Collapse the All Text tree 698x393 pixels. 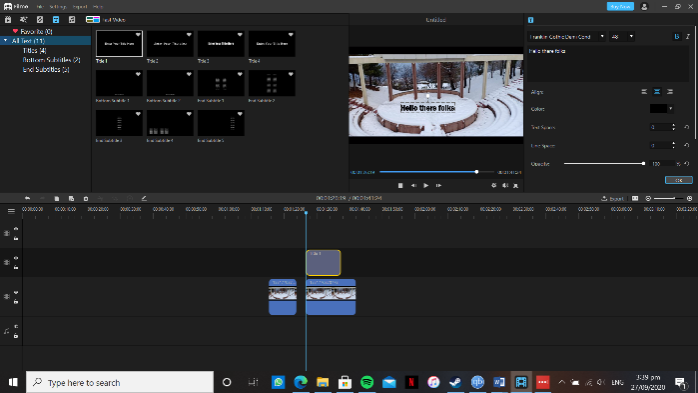click(5, 41)
